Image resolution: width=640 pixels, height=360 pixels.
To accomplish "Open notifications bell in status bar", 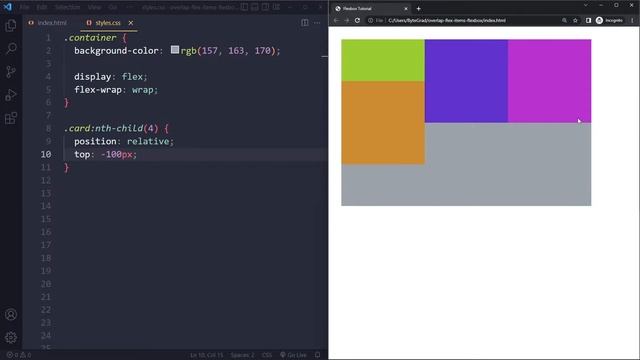I will 318,355.
